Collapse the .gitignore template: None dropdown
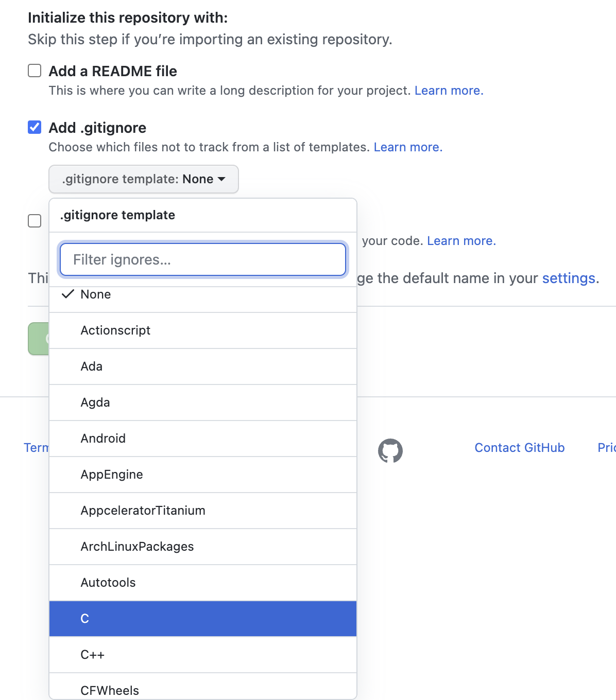Screen dimensions: 616x700 (144, 179)
